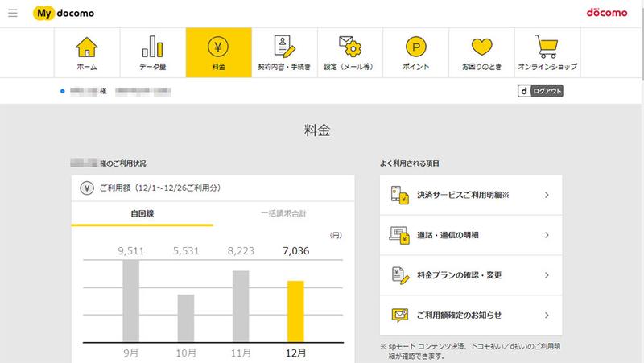
Task: Click chevron on 通話・通信の明細 row
Action: pos(547,235)
